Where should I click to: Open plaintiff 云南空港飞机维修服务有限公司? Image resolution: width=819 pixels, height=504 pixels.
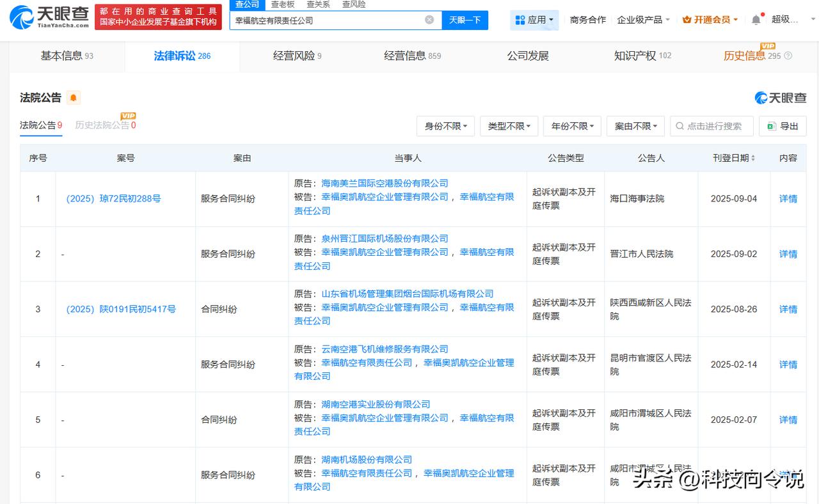[x=385, y=349]
